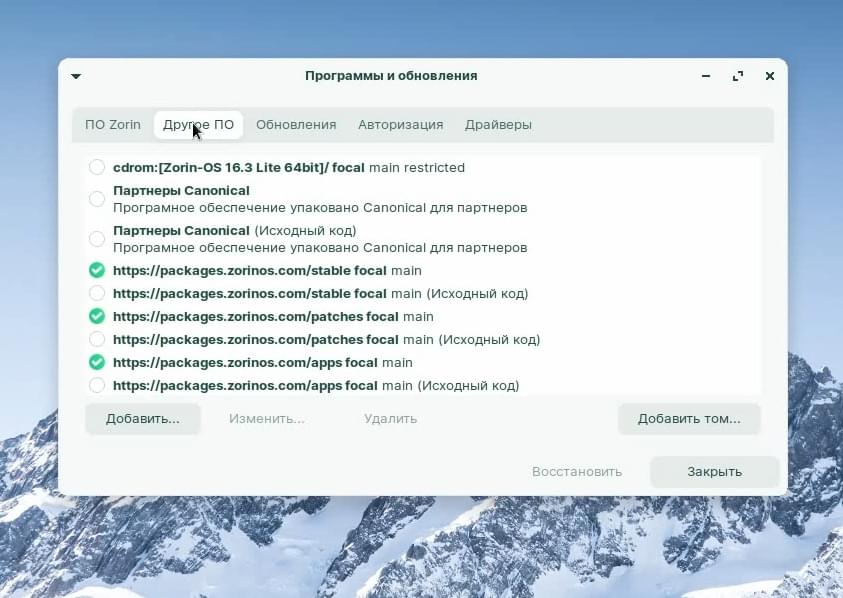The image size is (843, 598).
Task: Enable the cdrom Zorin-OS 16.3 Lite source checkbox
Action: pyautogui.click(x=97, y=167)
